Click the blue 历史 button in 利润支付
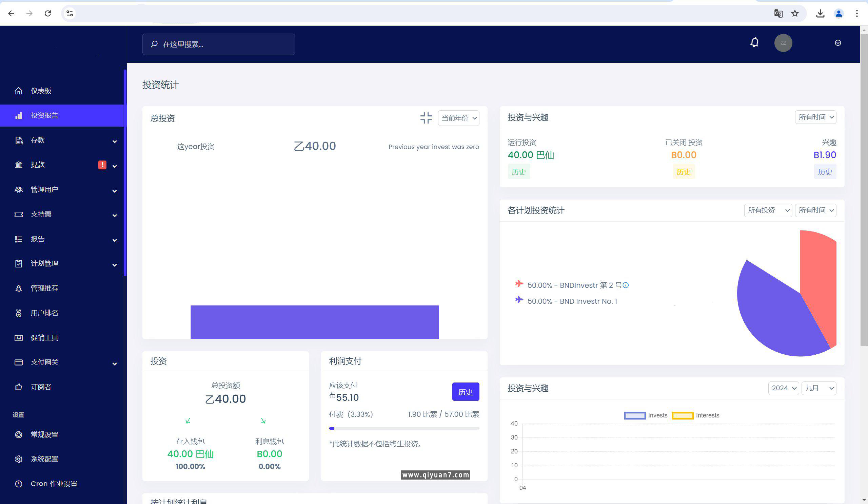This screenshot has height=504, width=868. [465, 392]
